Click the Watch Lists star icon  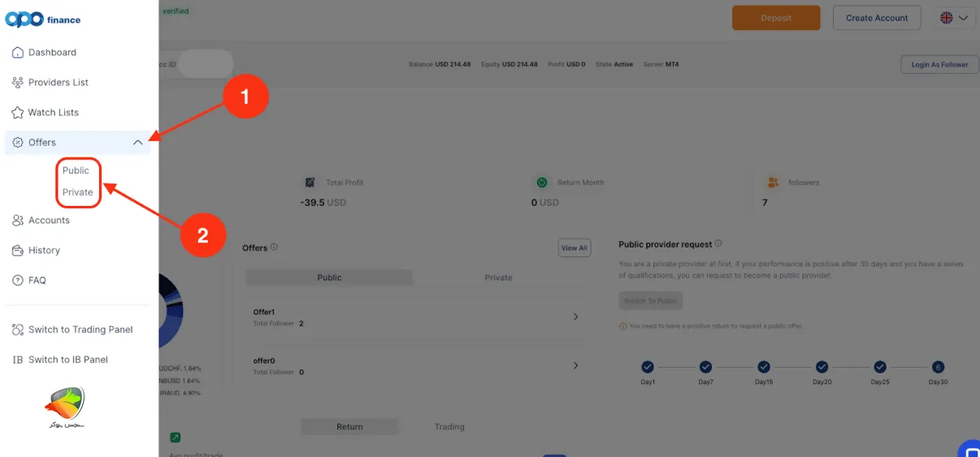18,113
